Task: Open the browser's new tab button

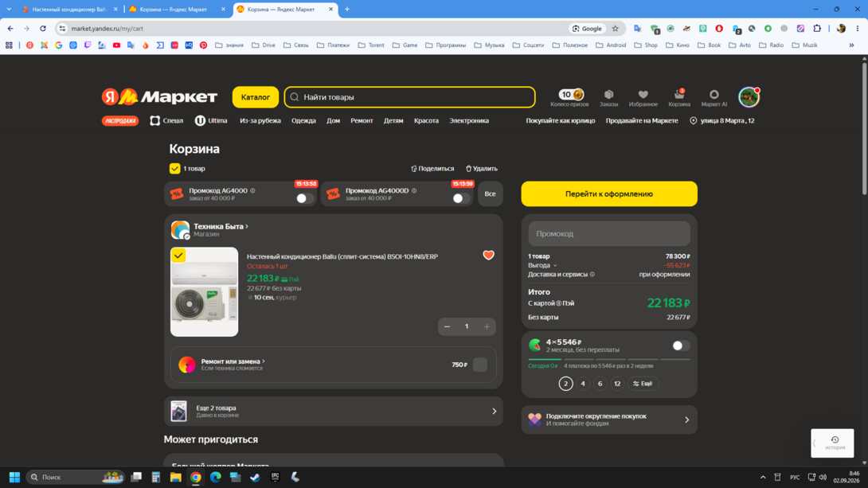Action: [347, 9]
